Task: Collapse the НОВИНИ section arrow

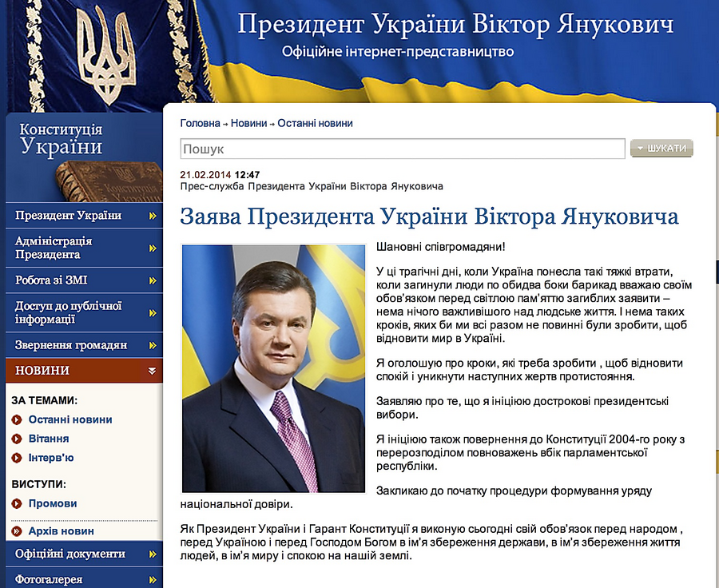Action: click(152, 371)
